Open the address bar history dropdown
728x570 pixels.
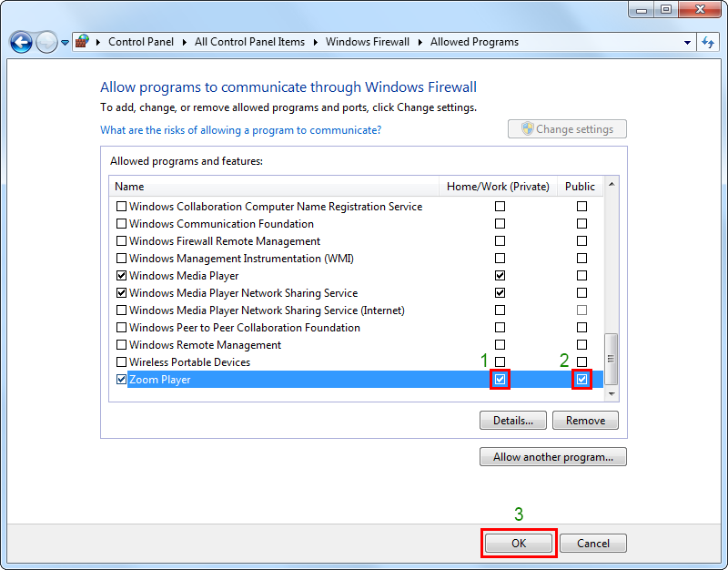tap(687, 42)
